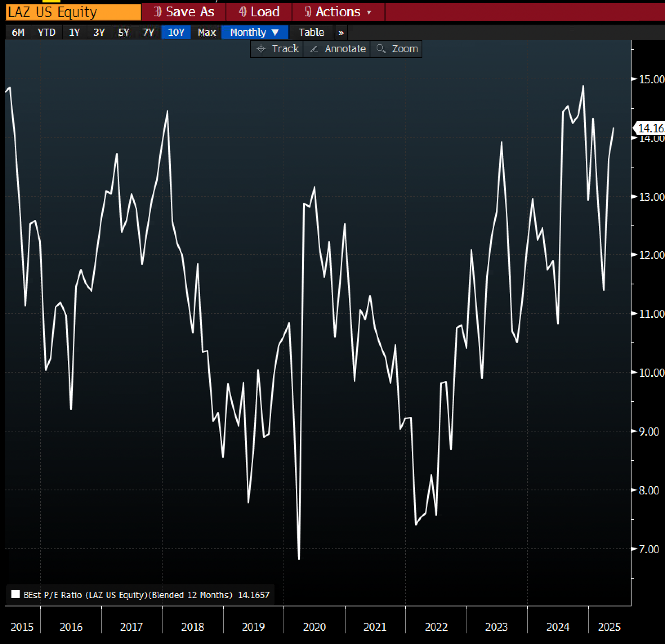
Task: Click the white legend square for BEst P/E Ratio
Action: [16, 595]
